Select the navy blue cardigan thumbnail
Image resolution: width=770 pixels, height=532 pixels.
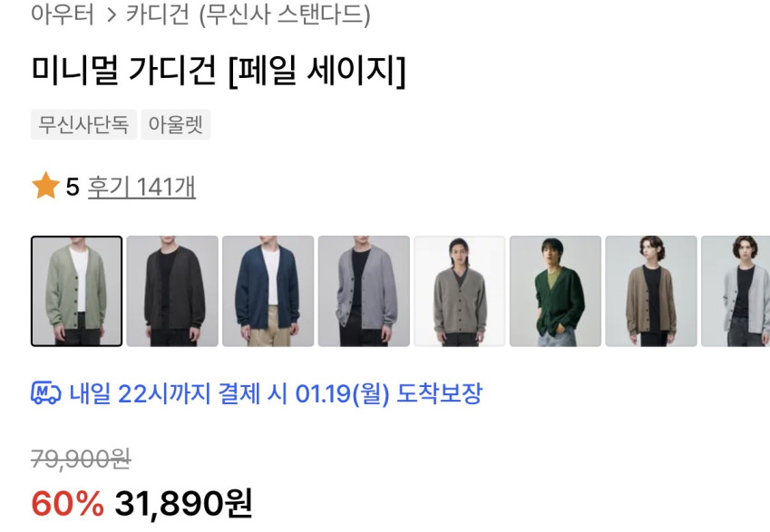tap(268, 291)
